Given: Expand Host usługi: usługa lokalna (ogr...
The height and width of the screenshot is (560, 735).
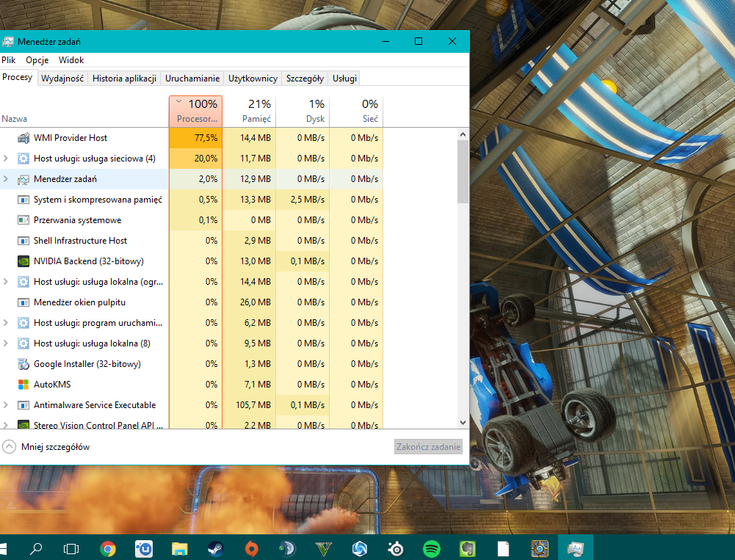Looking at the screenshot, I should point(6,282).
